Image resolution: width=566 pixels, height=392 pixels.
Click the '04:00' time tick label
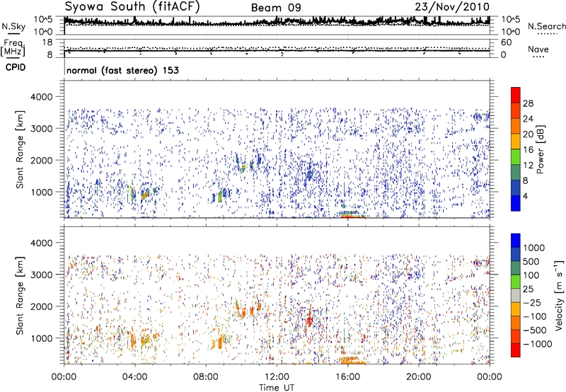(134, 377)
